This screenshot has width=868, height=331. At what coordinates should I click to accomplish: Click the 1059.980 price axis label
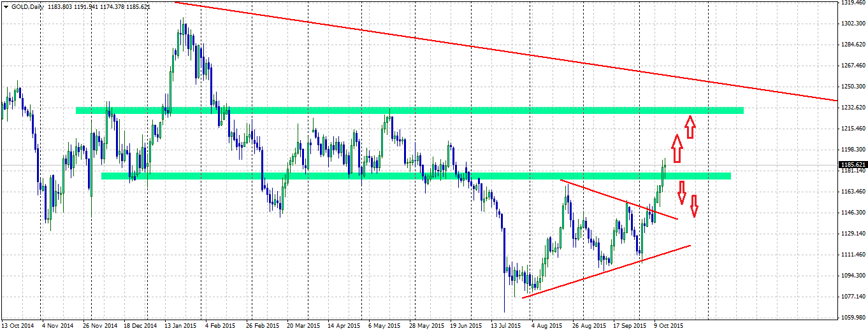854,318
